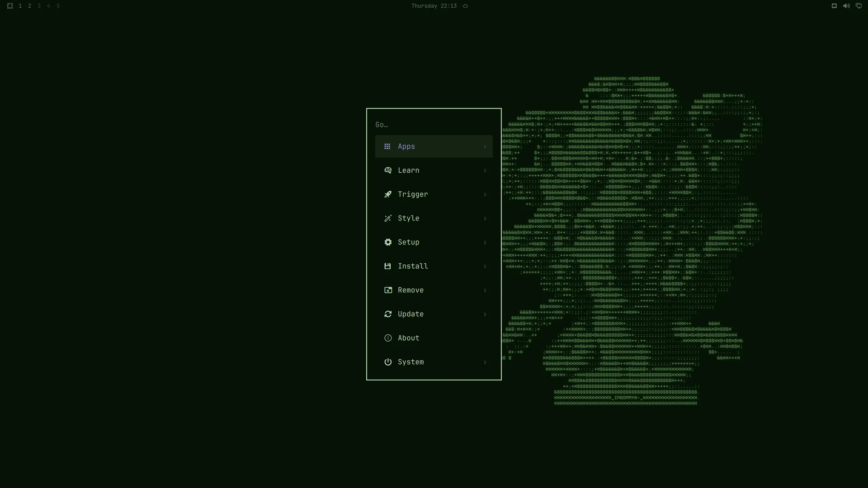Open the Learn menu entry
This screenshot has height=488, width=868.
pyautogui.click(x=434, y=170)
